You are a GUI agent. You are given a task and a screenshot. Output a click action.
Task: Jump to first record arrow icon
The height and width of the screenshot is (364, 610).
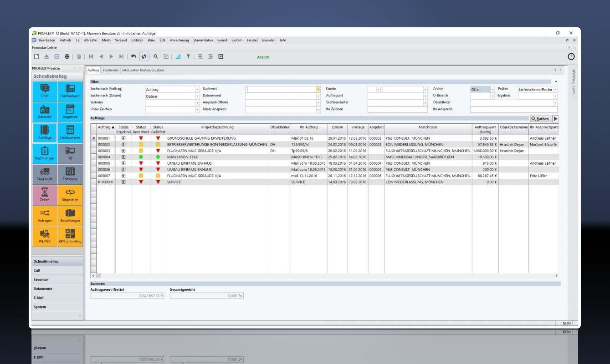pos(91,56)
